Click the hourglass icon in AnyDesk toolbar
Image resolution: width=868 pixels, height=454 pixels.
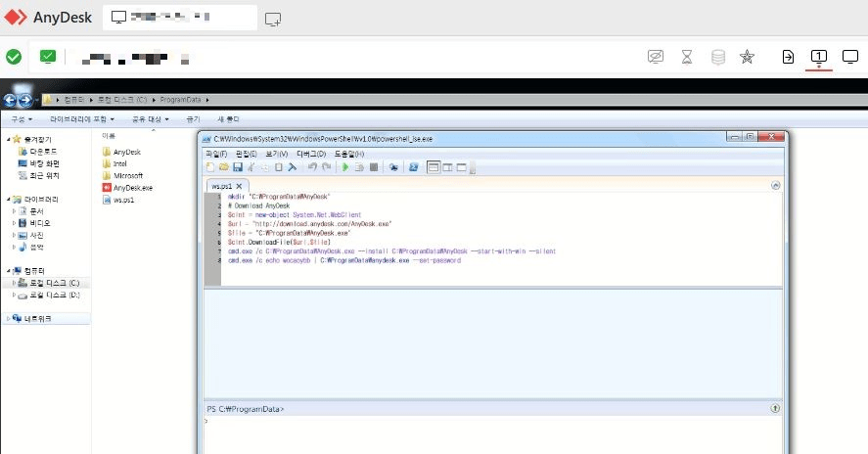click(x=686, y=57)
